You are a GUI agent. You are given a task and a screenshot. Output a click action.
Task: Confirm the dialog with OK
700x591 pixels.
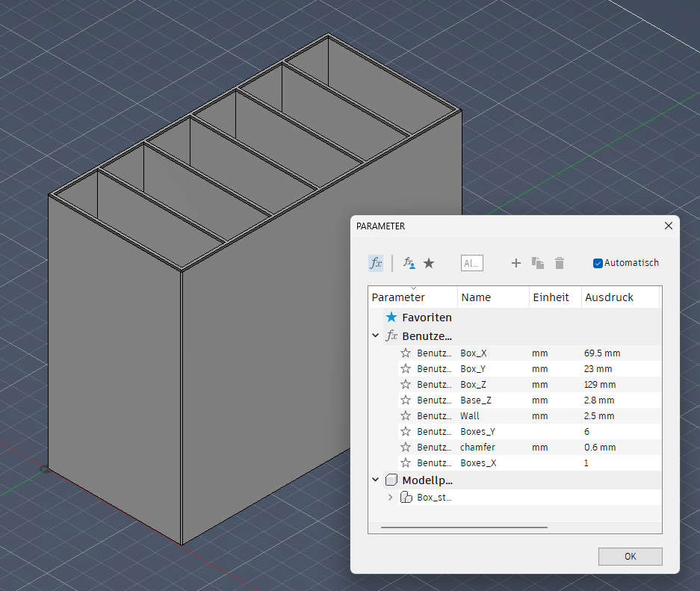[630, 556]
